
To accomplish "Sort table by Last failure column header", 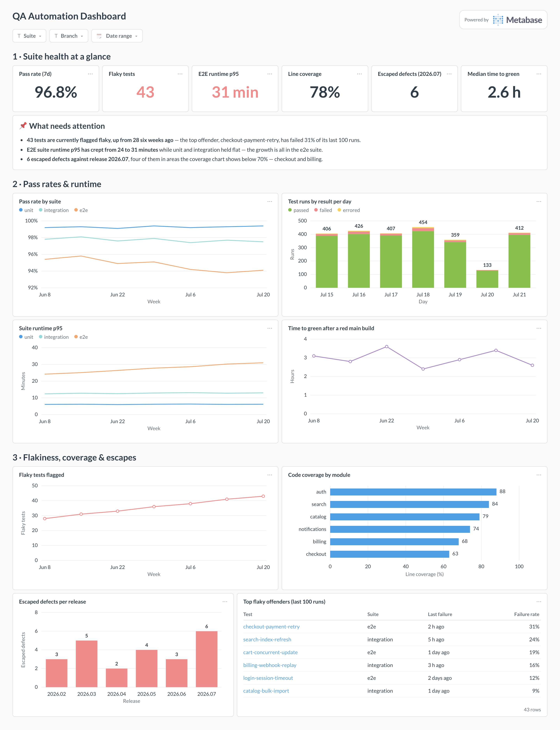I will point(440,614).
